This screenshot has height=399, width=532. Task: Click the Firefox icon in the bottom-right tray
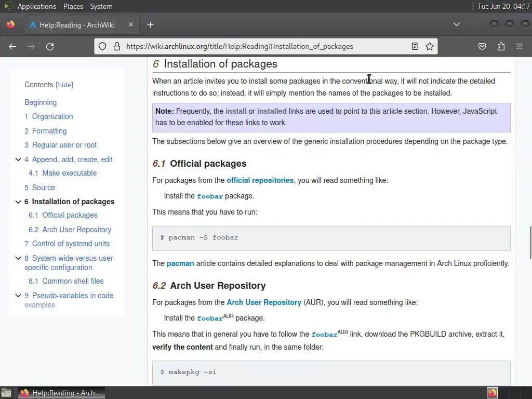point(492,393)
